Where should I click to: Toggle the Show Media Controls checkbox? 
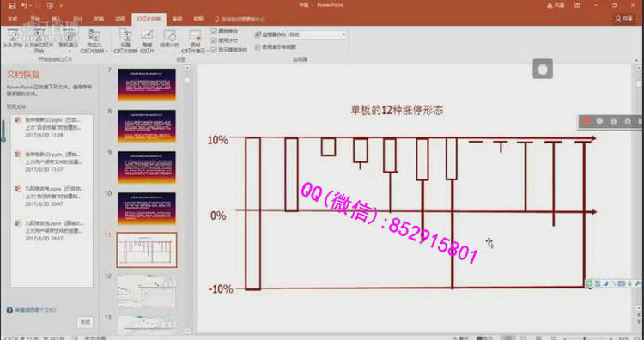pyautogui.click(x=214, y=49)
